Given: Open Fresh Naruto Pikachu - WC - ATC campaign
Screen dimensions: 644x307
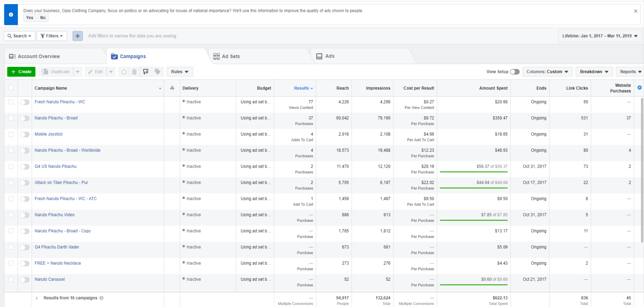Looking at the screenshot, I should coord(65,199).
